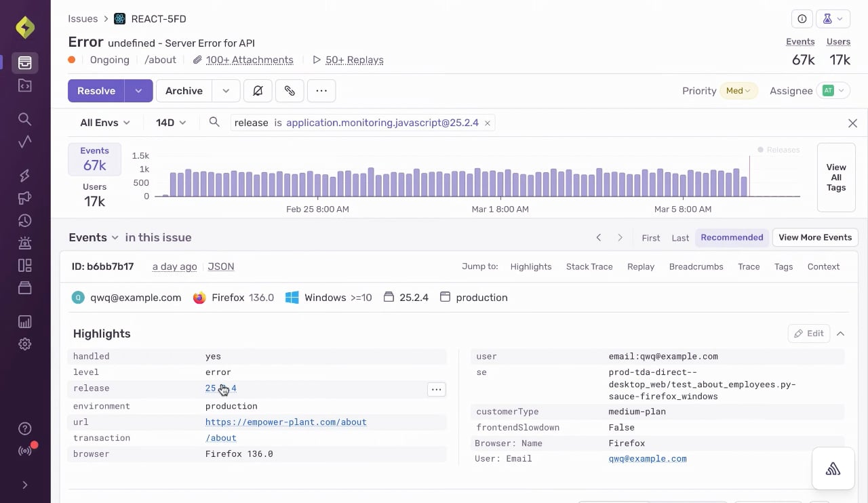Open the 50+ Replays link
Image resolution: width=868 pixels, height=503 pixels.
[x=355, y=60]
